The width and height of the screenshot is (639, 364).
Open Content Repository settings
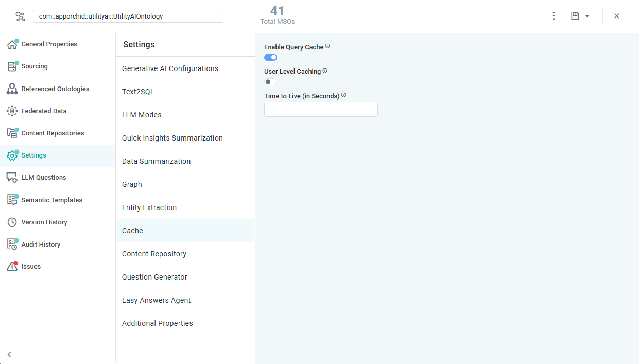tap(185, 254)
